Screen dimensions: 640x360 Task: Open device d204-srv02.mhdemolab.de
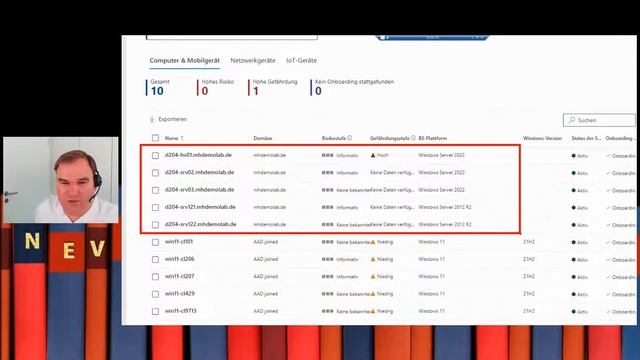(200, 172)
